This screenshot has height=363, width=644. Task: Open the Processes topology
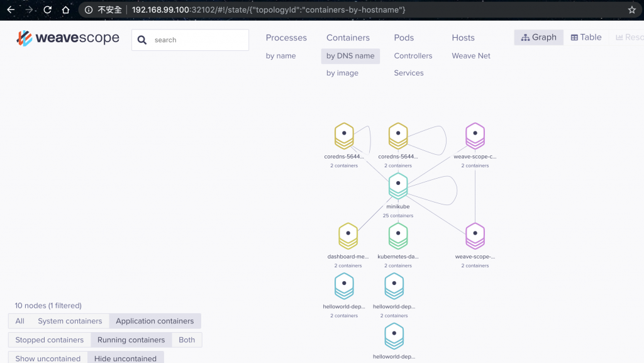click(x=286, y=38)
